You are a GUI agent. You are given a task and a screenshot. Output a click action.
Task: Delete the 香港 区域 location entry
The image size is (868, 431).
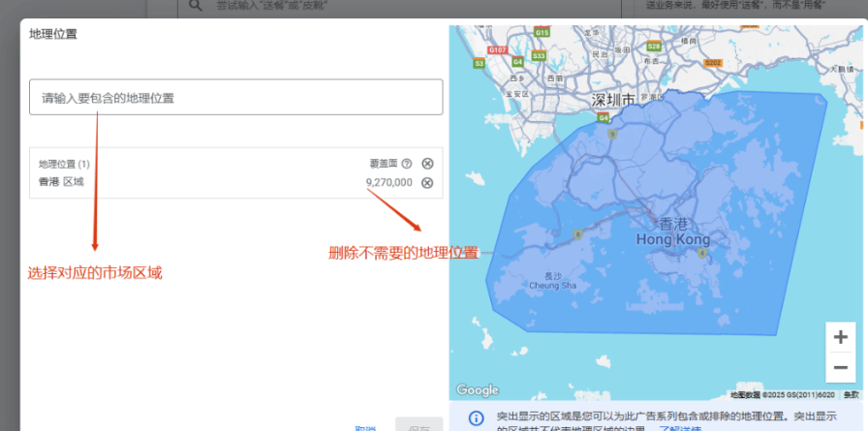click(427, 183)
